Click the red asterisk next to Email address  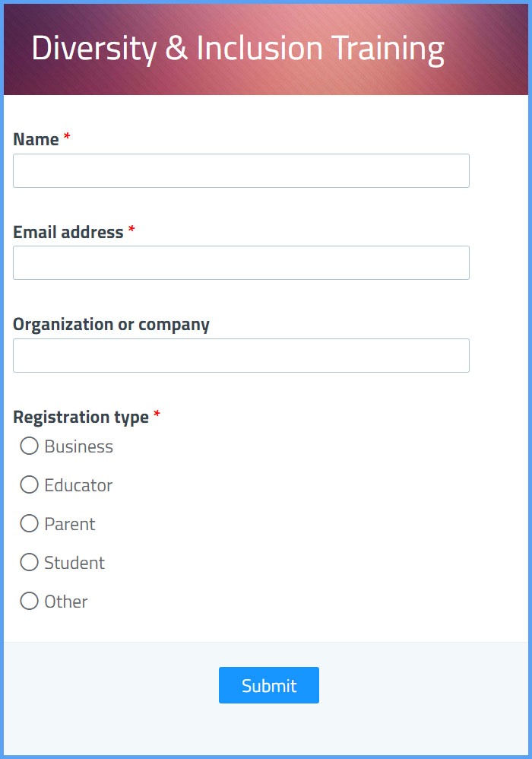click(133, 230)
